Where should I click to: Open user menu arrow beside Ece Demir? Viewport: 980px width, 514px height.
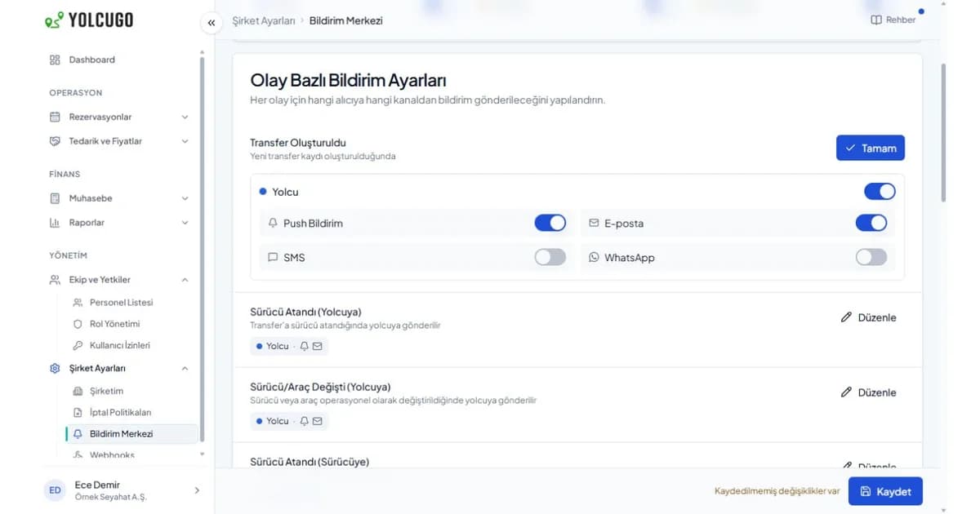[196, 490]
